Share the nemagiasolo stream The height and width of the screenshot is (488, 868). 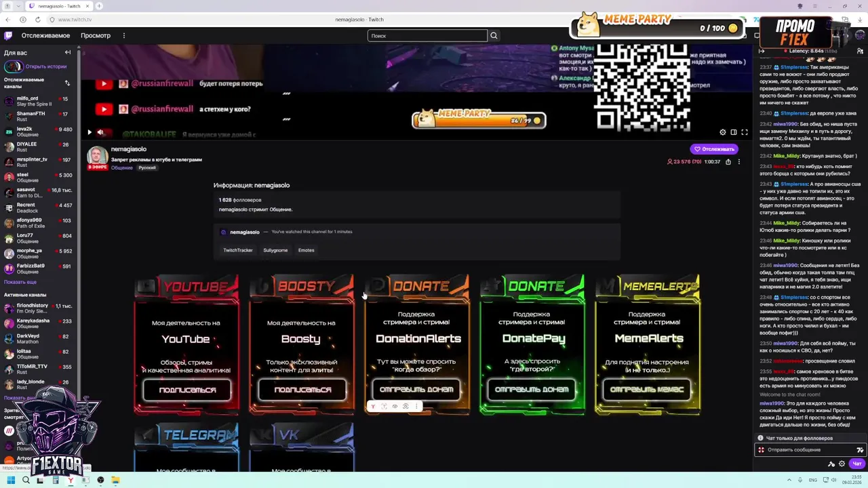click(728, 162)
